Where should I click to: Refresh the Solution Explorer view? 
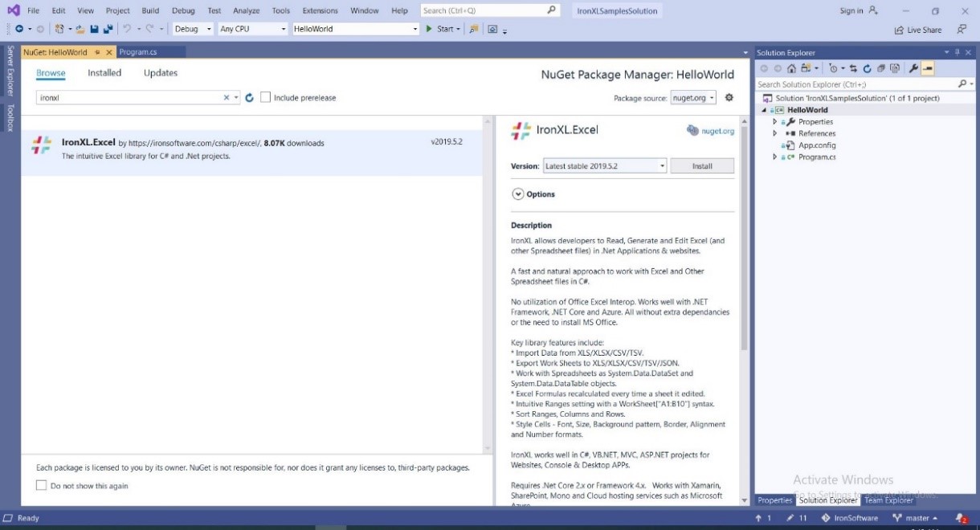[x=868, y=68]
